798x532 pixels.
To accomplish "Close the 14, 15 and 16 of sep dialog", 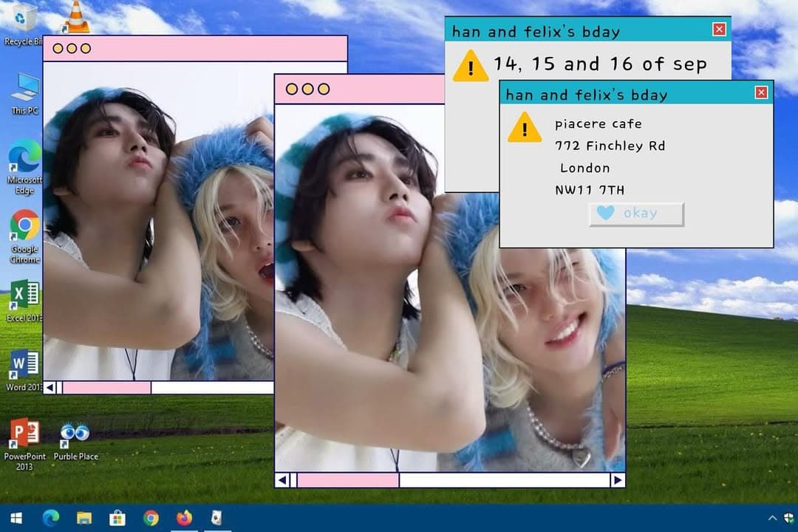I will (719, 29).
